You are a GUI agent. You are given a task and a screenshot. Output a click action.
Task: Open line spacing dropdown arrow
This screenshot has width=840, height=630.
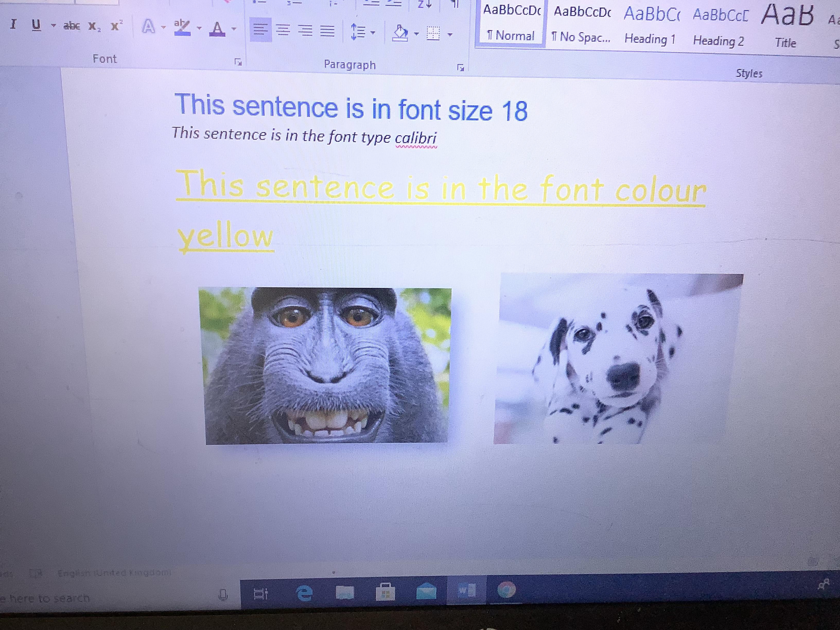[373, 33]
